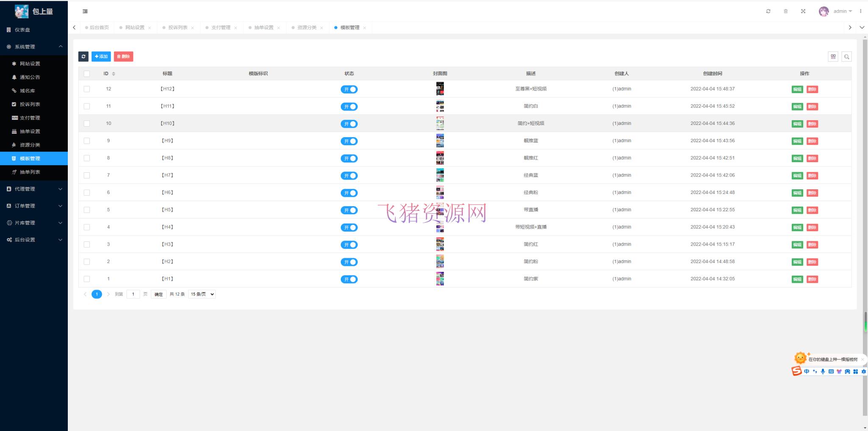This screenshot has height=431, width=868.
Task: Toggle status switch for 【H12】
Action: pos(349,89)
